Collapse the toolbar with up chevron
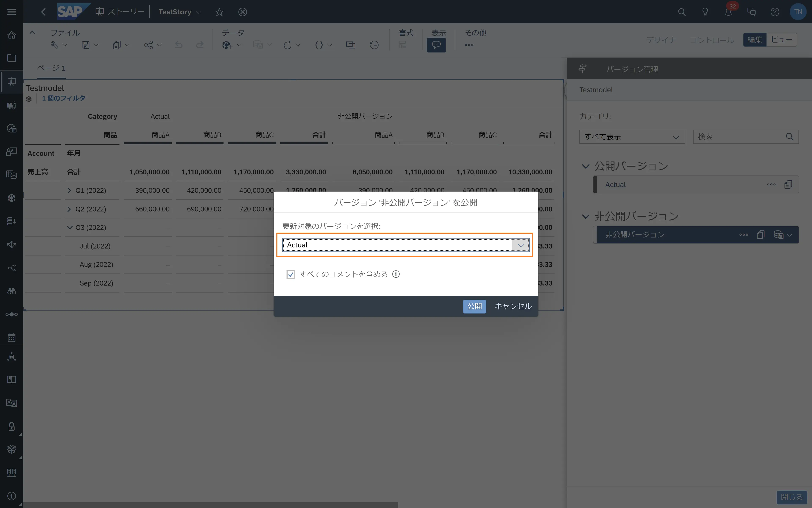 point(32,33)
